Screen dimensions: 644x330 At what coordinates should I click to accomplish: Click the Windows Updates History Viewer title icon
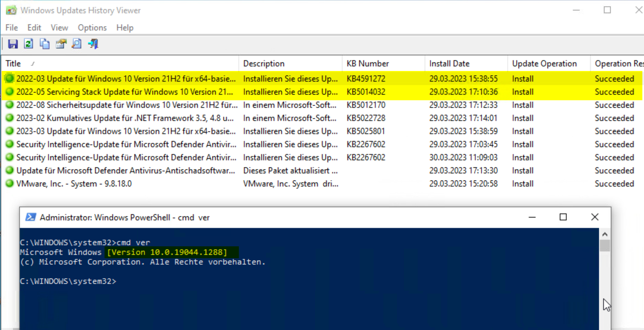[11, 10]
